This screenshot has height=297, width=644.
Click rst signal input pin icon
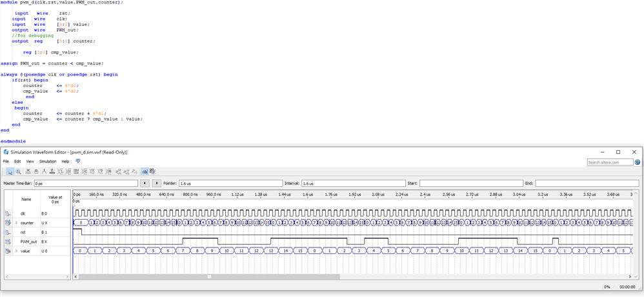8,232
